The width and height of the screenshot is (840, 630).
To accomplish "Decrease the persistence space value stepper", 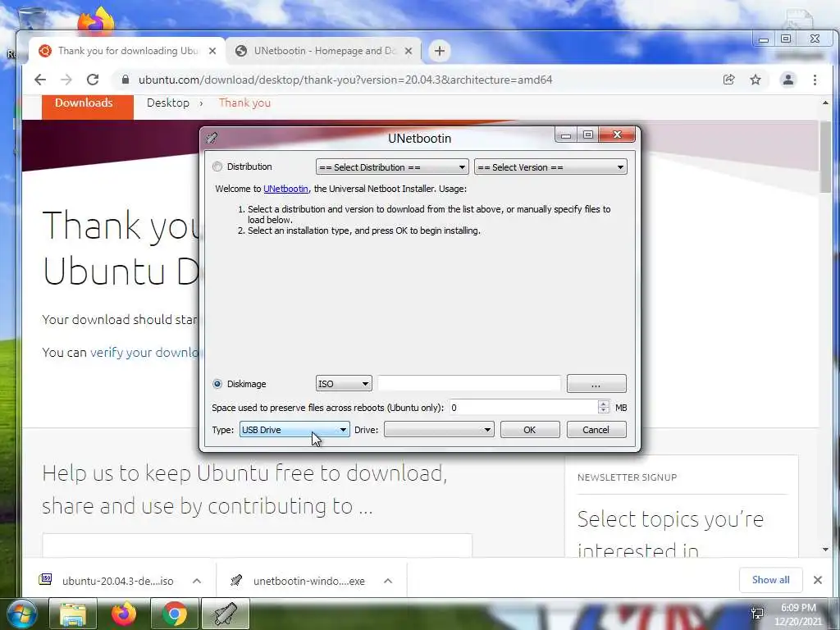I will [x=603, y=412].
